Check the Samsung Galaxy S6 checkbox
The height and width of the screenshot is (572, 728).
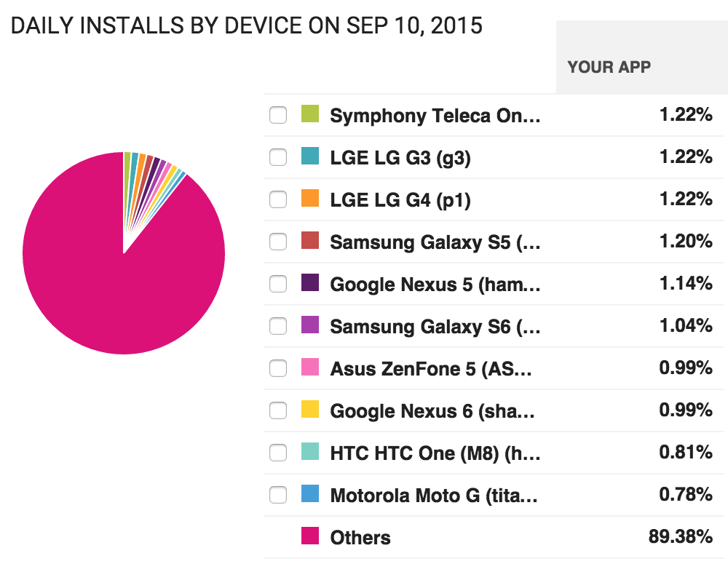(278, 326)
